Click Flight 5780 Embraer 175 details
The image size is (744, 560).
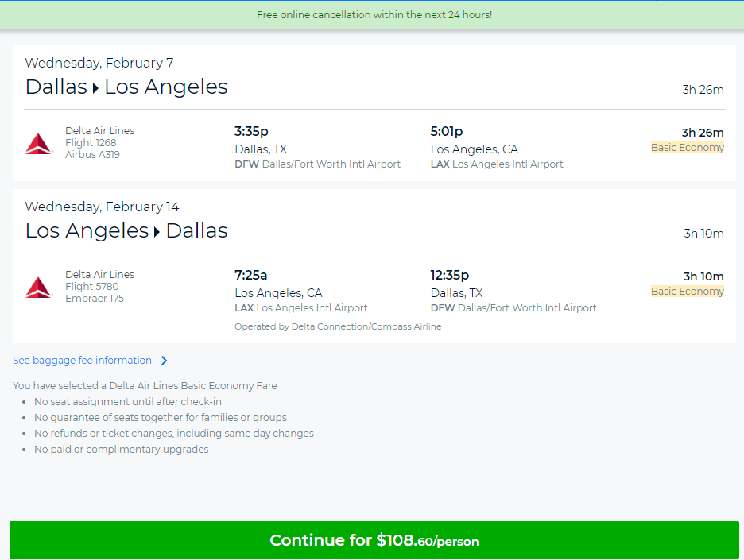click(x=99, y=287)
